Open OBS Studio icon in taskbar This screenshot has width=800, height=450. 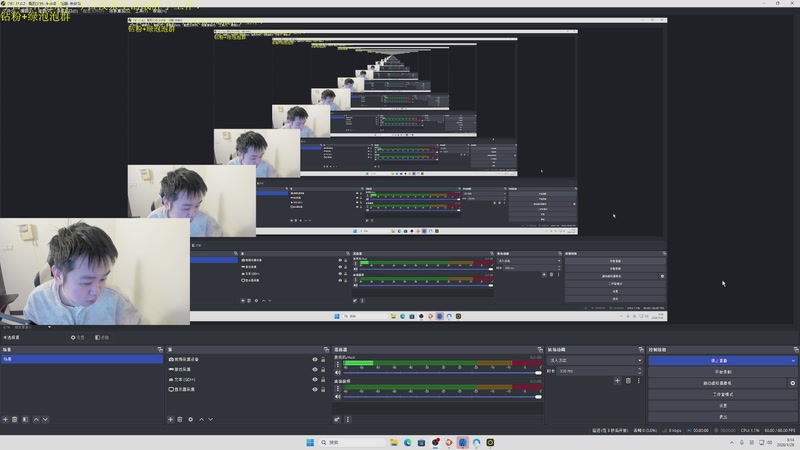point(435,442)
